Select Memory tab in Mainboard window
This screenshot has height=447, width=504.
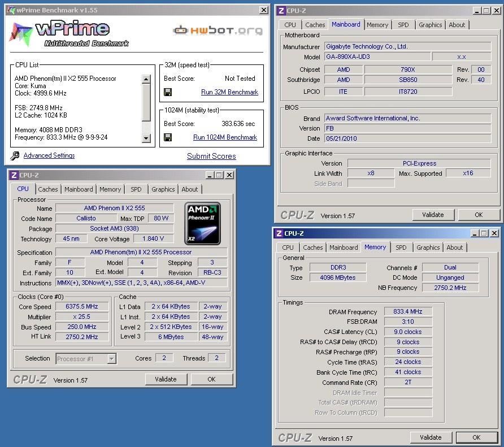(x=377, y=25)
